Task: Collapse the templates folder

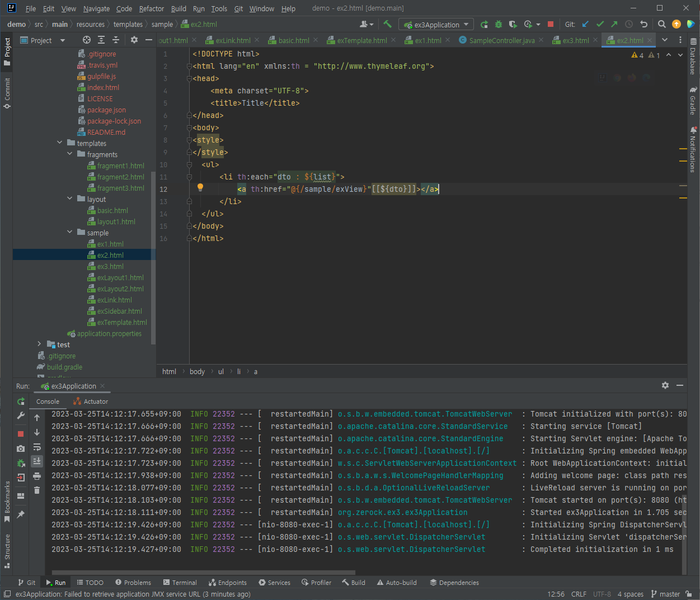Action: (x=60, y=143)
